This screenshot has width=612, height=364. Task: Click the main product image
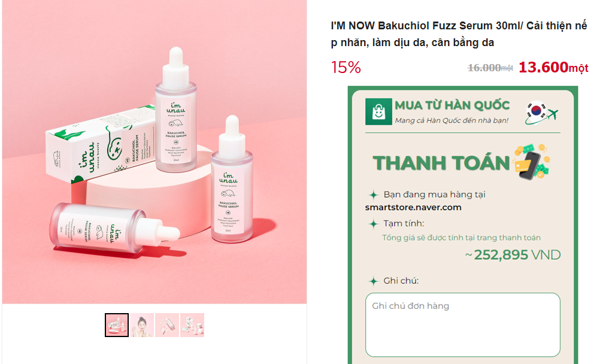click(154, 152)
